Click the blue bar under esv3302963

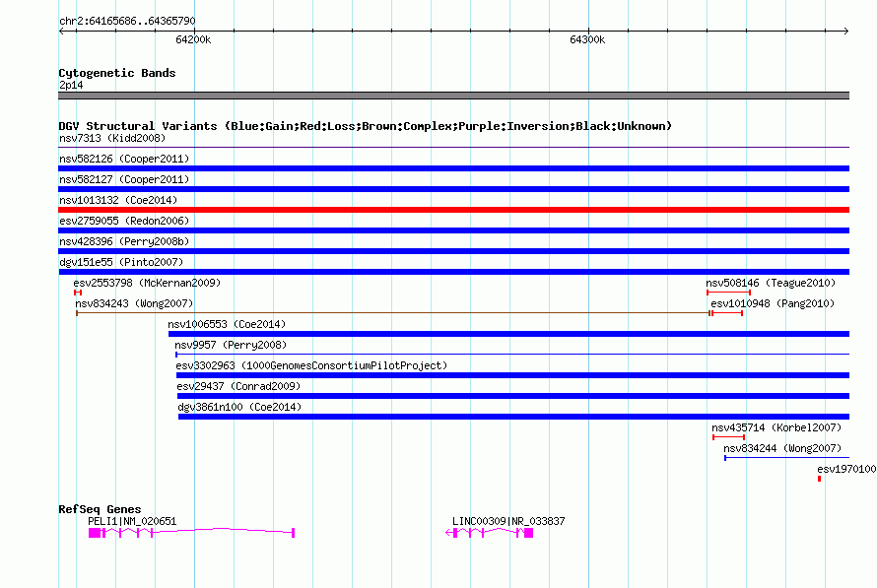click(x=512, y=375)
